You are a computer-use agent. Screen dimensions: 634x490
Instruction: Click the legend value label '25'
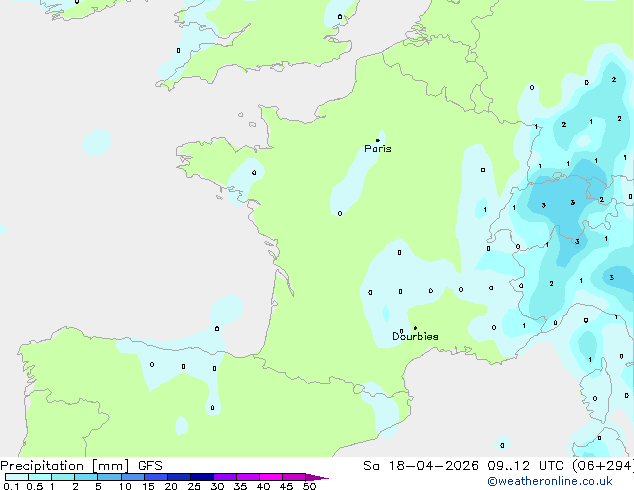[x=194, y=486]
